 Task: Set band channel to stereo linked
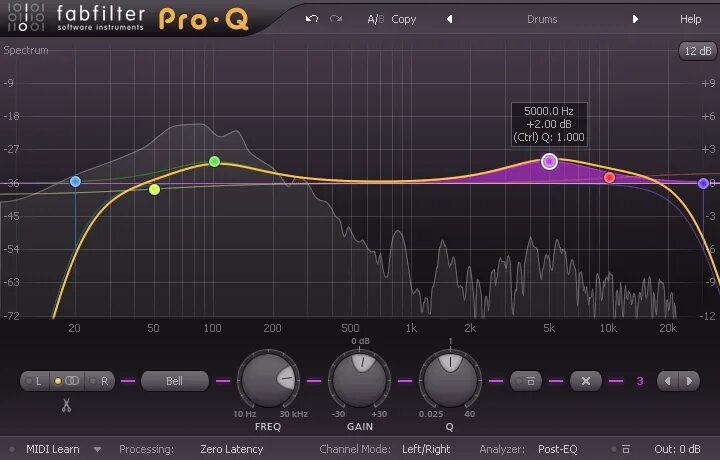coord(67,381)
